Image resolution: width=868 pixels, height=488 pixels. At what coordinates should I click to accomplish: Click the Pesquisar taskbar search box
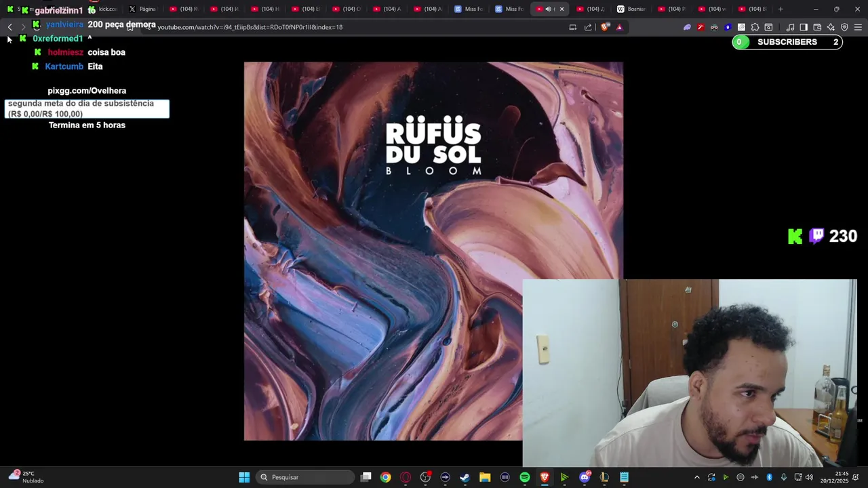(305, 477)
